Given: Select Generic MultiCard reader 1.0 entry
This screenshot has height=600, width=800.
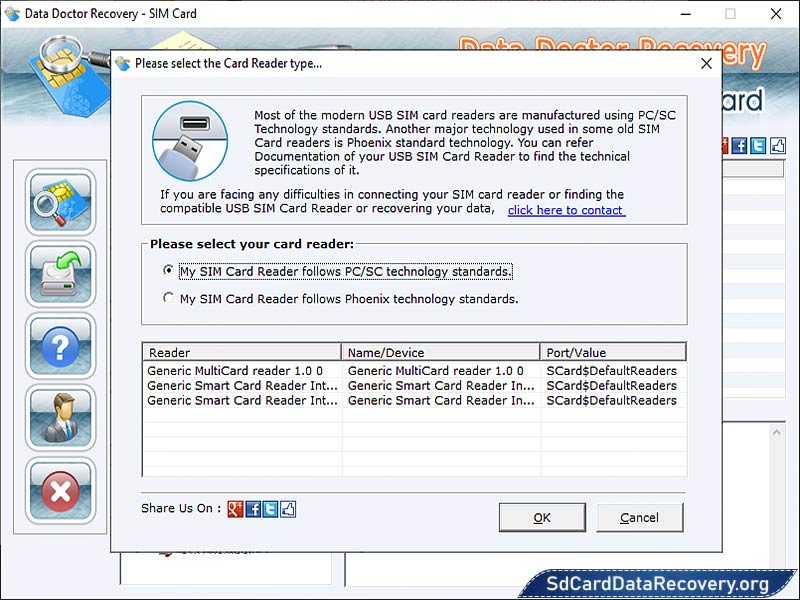Looking at the screenshot, I should click(240, 370).
